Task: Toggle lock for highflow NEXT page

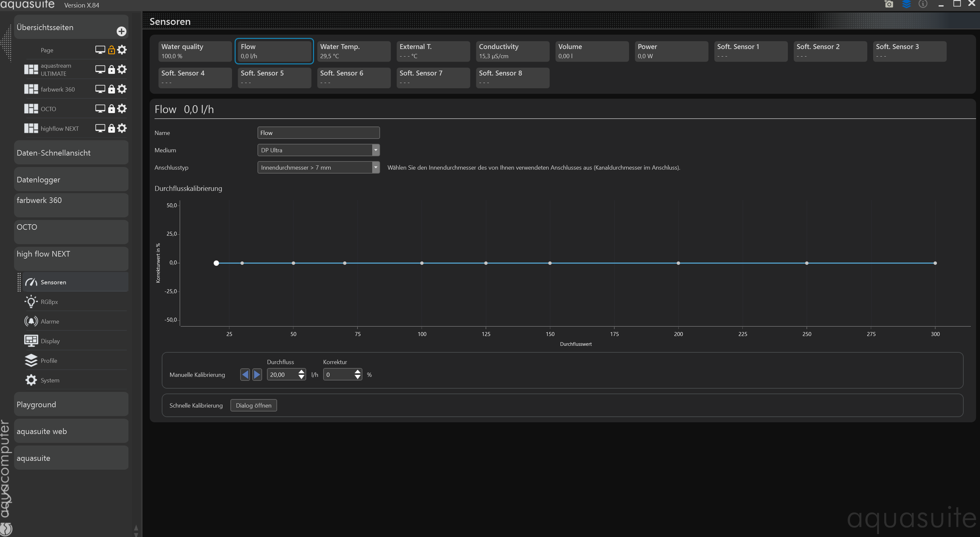Action: (x=111, y=128)
